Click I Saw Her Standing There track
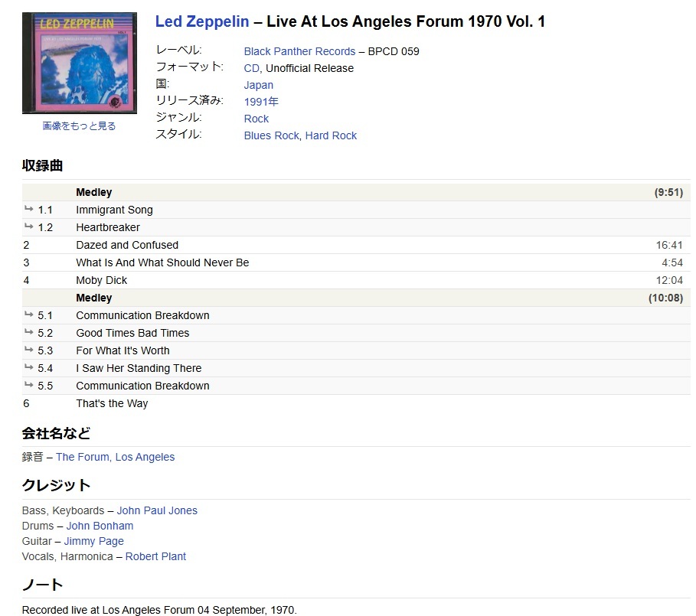Image resolution: width=696 pixels, height=616 pixels. point(139,368)
